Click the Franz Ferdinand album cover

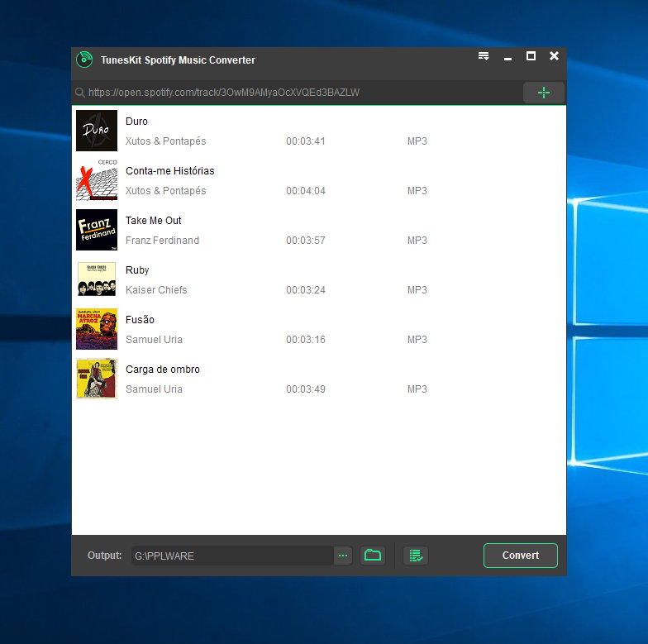97,230
